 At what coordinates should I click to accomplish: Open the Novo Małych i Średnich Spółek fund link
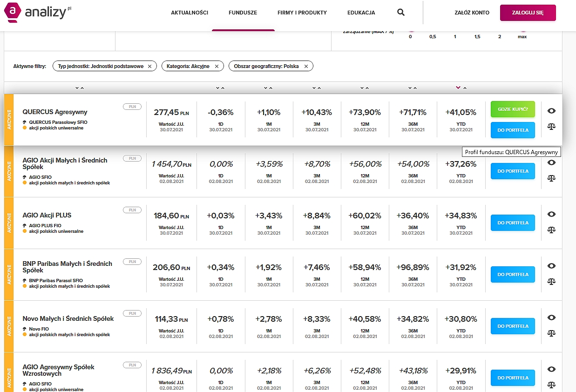point(68,318)
